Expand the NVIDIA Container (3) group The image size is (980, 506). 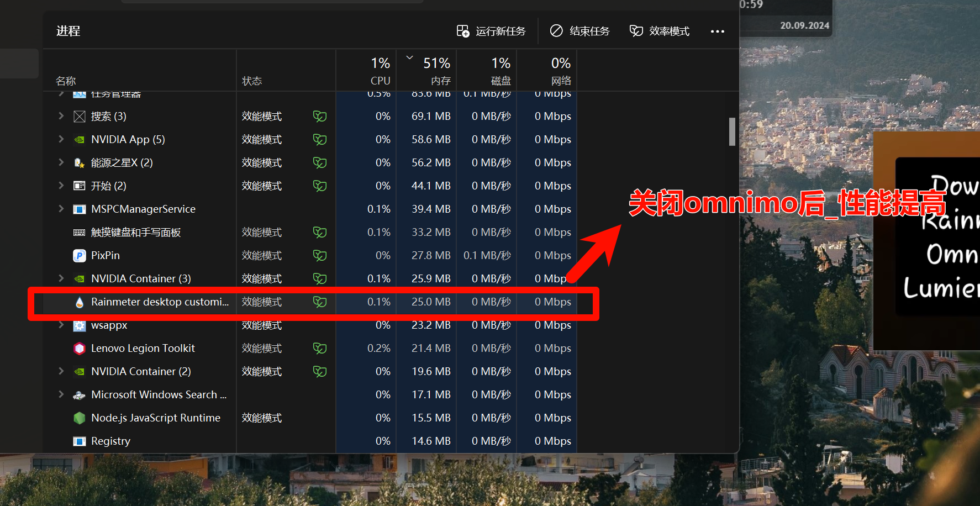pos(61,278)
